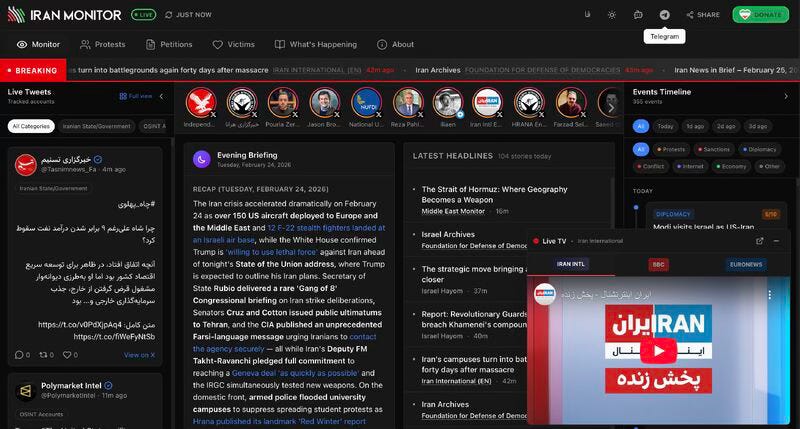
Task: Select the Conflict event category chip
Action: tap(651, 166)
